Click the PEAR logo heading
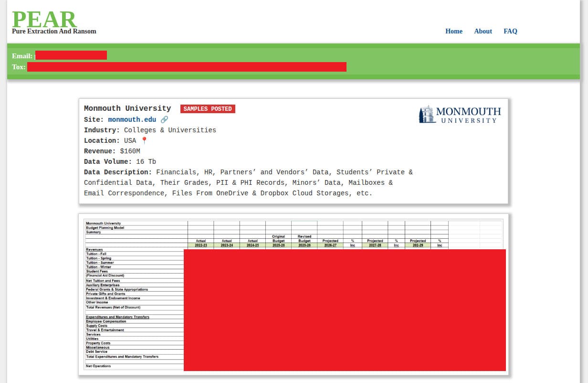The width and height of the screenshot is (588, 383). [x=44, y=20]
